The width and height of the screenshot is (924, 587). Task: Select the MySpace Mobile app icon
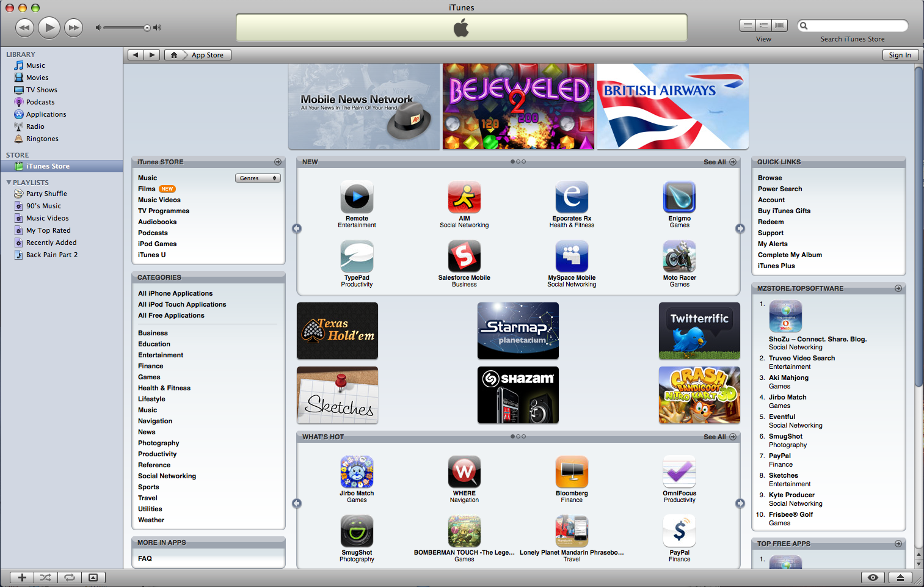[572, 257]
